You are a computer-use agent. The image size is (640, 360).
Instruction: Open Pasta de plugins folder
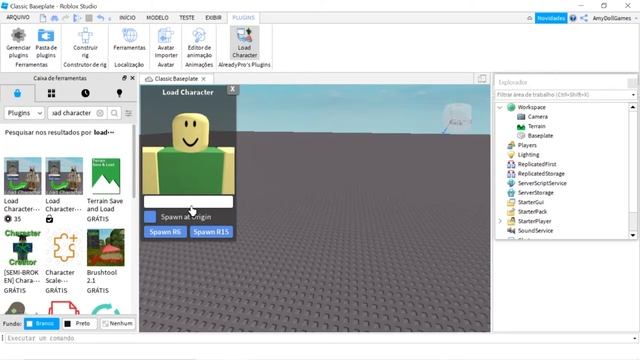46,43
